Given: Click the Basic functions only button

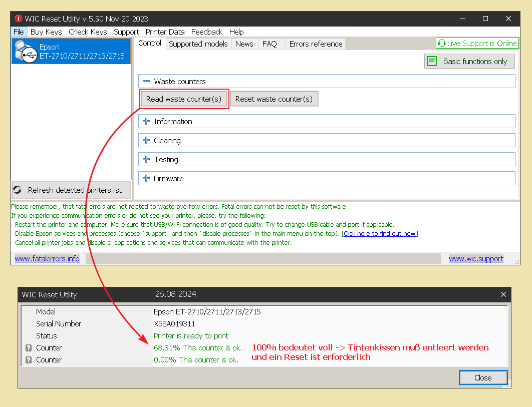Looking at the screenshot, I should pyautogui.click(x=469, y=62).
